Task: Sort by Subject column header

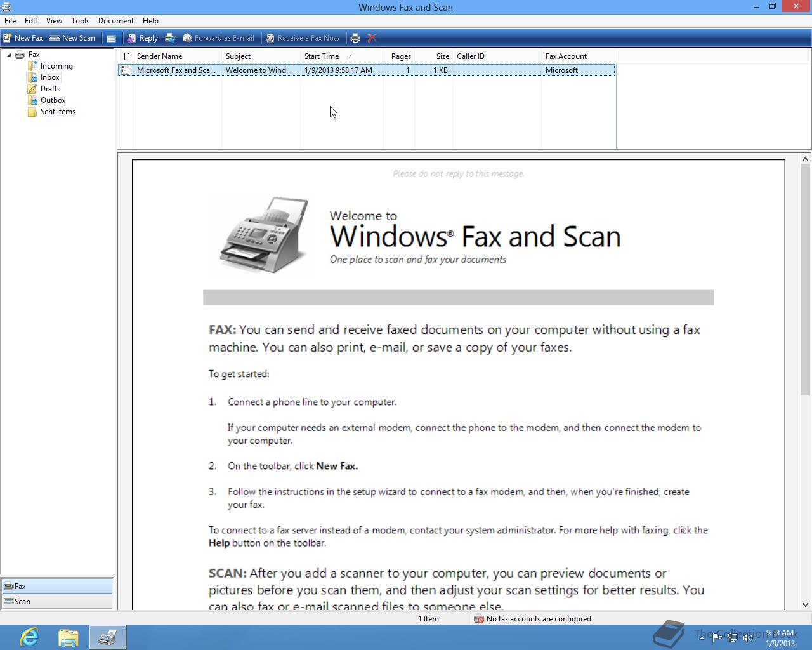Action: coord(261,56)
